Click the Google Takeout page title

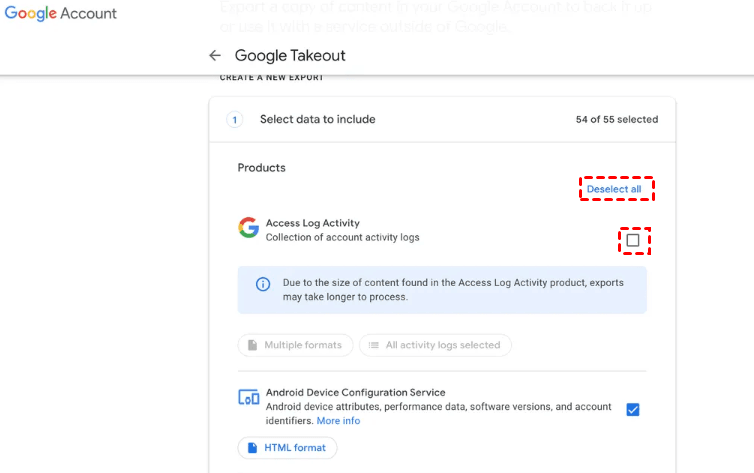click(x=290, y=56)
